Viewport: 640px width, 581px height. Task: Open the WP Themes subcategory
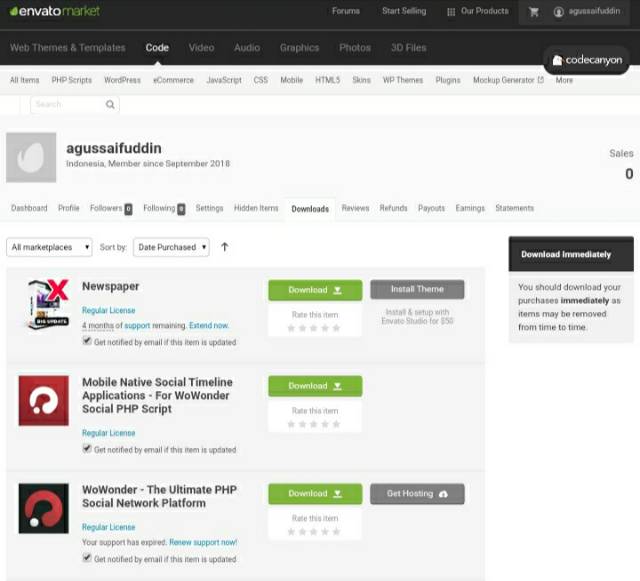point(402,80)
